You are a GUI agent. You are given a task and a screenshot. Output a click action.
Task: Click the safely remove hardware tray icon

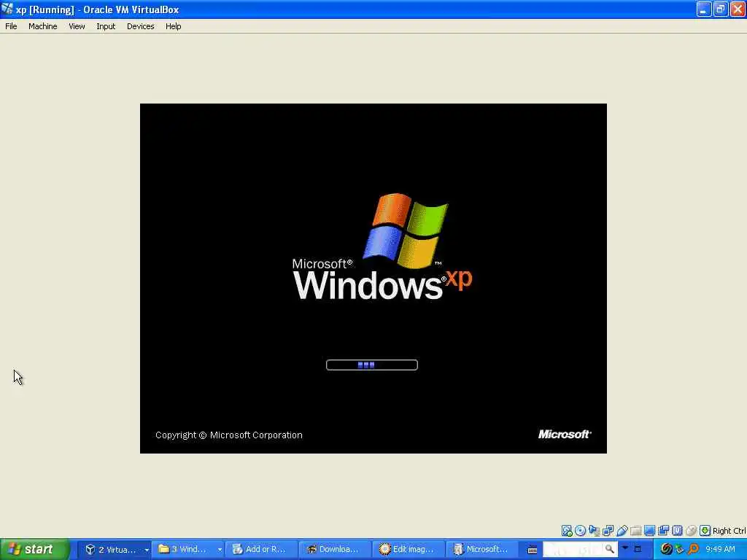(680, 549)
